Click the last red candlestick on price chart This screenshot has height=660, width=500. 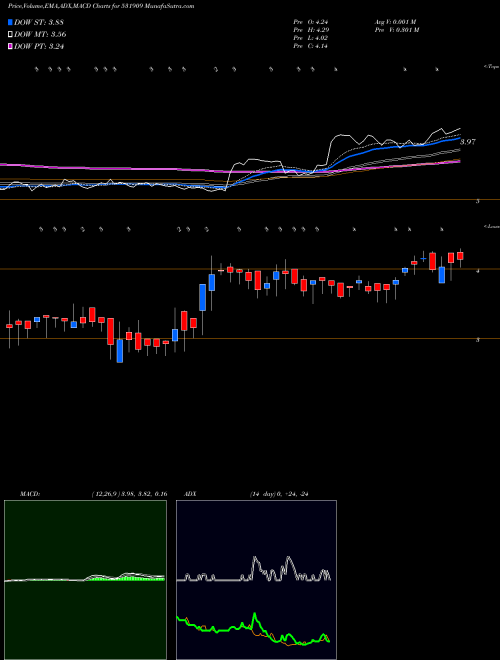460,256
